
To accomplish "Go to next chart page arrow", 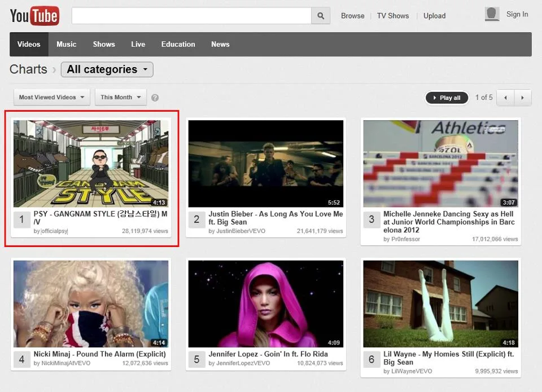I will pyautogui.click(x=522, y=97).
